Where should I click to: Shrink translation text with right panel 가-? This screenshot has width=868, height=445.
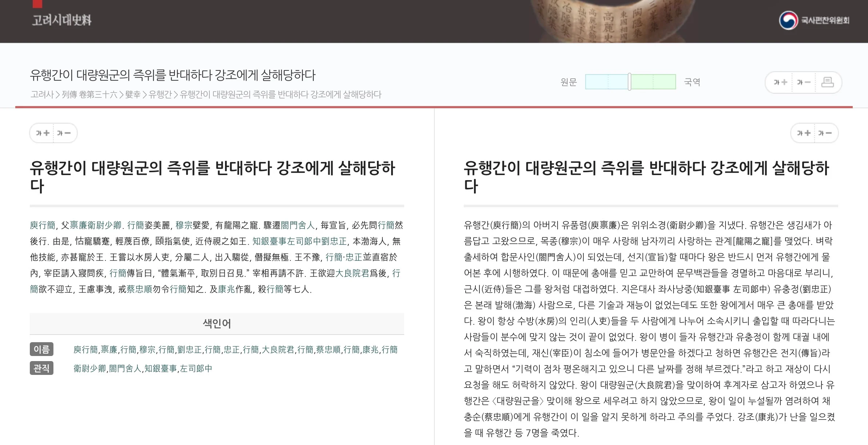click(x=825, y=133)
